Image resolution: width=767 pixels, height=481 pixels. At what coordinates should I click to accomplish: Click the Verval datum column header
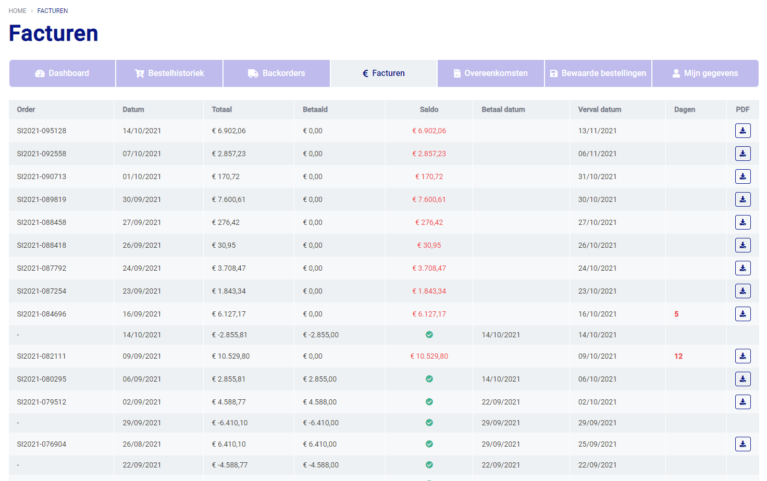click(x=600, y=109)
